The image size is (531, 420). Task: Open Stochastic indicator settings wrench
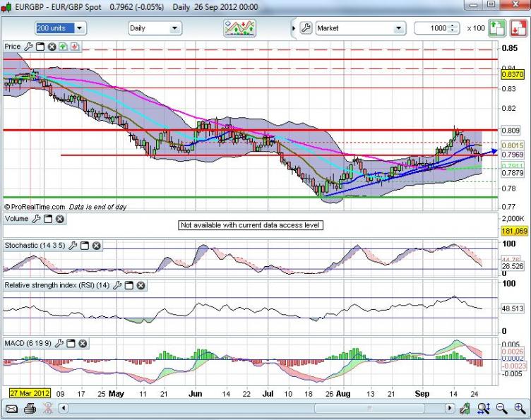click(73, 246)
